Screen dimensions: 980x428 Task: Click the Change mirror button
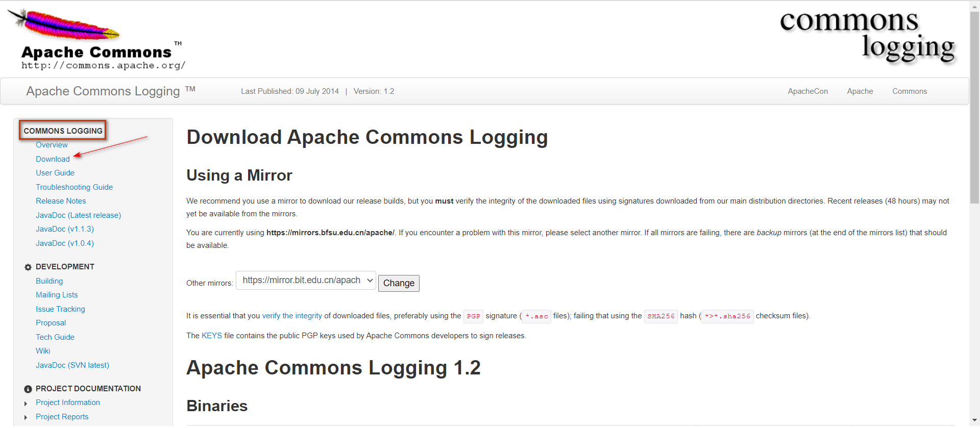[399, 283]
